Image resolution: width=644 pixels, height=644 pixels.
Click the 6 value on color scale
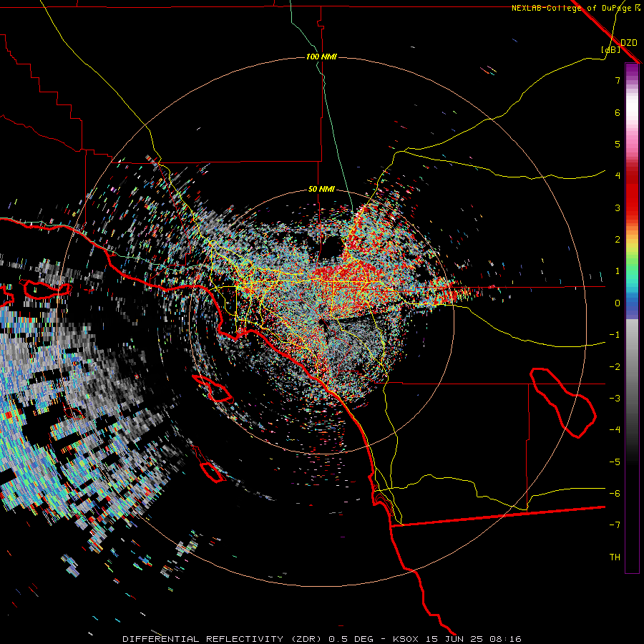(x=618, y=112)
